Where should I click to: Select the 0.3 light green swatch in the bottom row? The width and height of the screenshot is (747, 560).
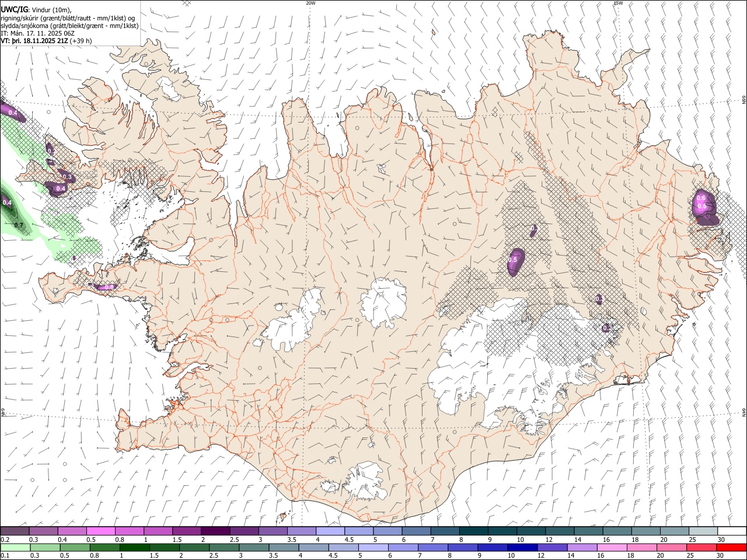click(x=45, y=547)
